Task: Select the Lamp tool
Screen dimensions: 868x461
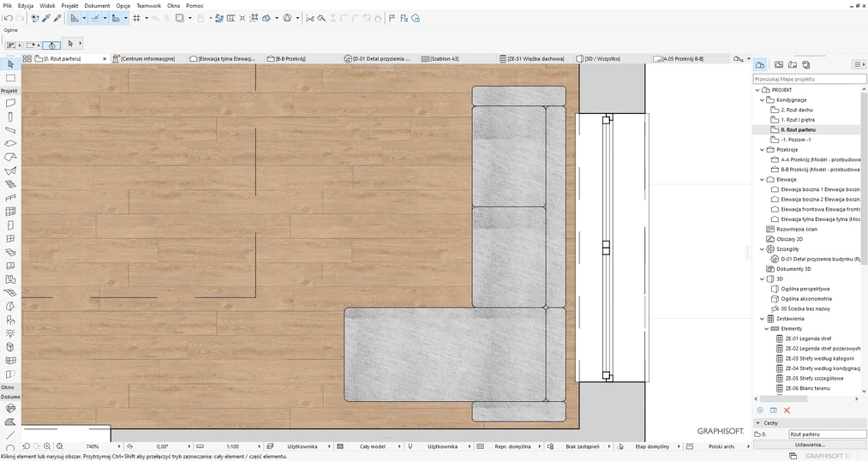Action: [x=10, y=333]
